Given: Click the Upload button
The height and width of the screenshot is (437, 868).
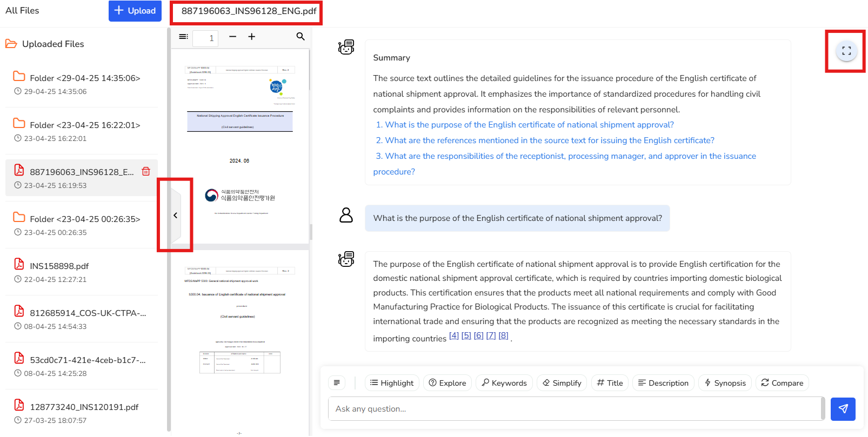Looking at the screenshot, I should 135,11.
